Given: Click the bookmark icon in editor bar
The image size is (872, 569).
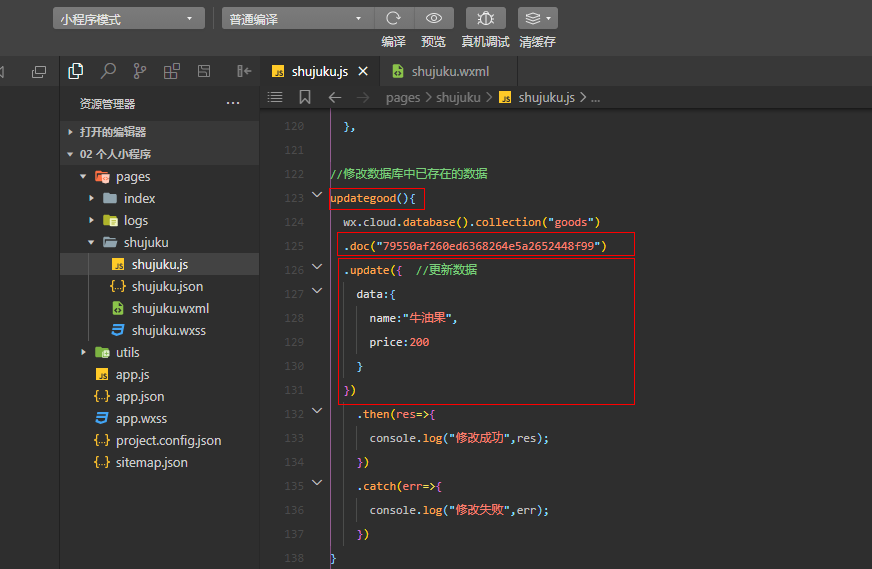Looking at the screenshot, I should [305, 97].
